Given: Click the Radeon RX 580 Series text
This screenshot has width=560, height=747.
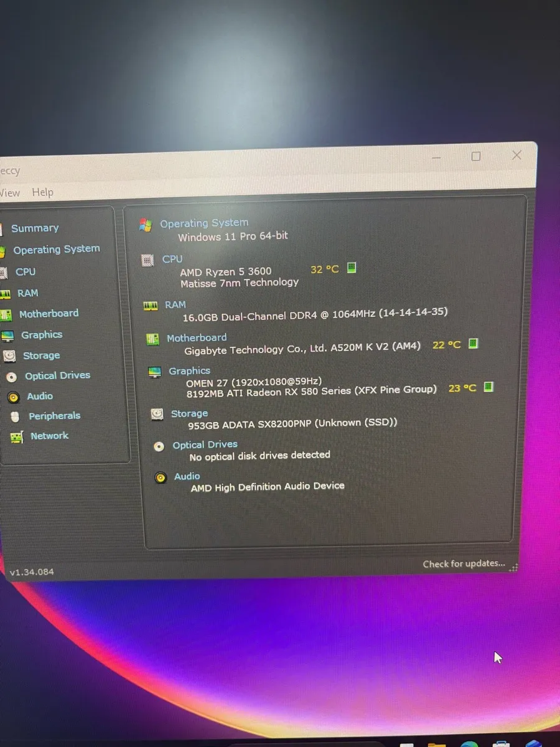Looking at the screenshot, I should [312, 392].
